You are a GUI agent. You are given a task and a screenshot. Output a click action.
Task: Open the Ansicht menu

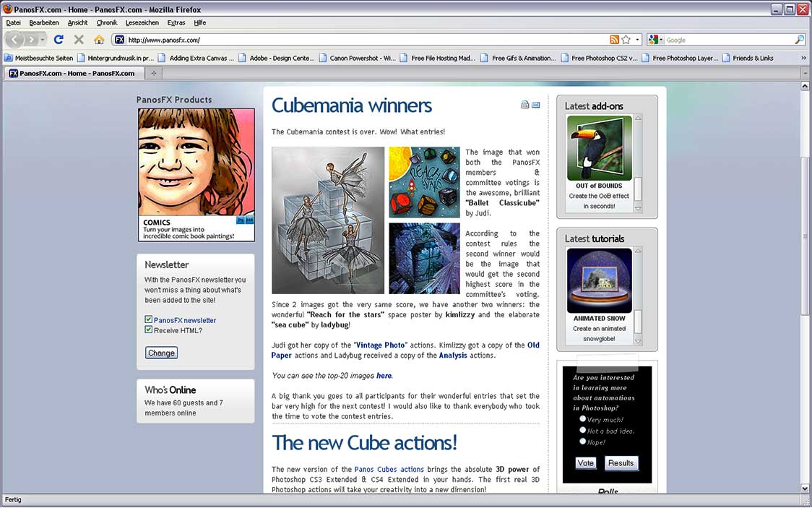78,23
